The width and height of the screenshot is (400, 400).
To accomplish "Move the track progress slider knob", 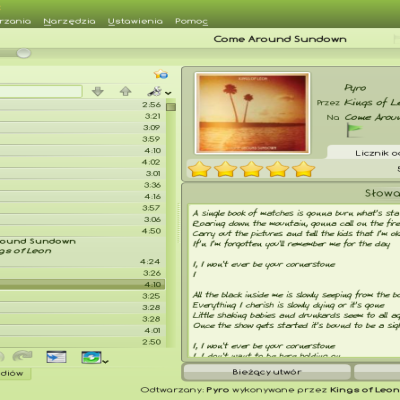I will click(x=24, y=53).
